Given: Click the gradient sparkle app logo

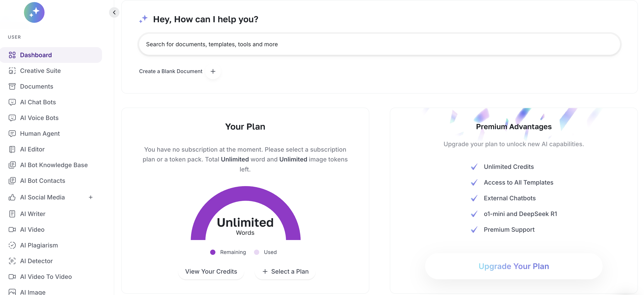Looking at the screenshot, I should pyautogui.click(x=34, y=12).
